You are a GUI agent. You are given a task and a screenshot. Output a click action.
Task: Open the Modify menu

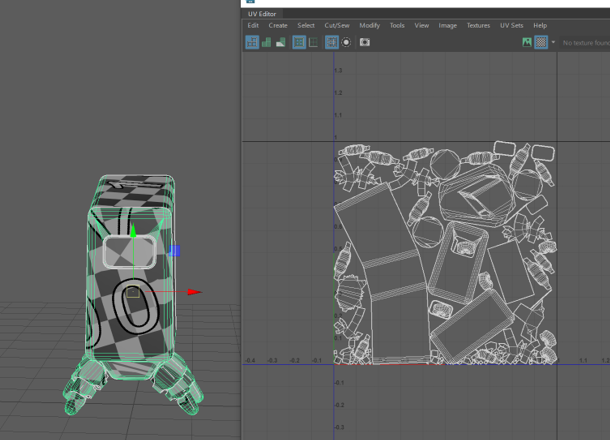[369, 25]
